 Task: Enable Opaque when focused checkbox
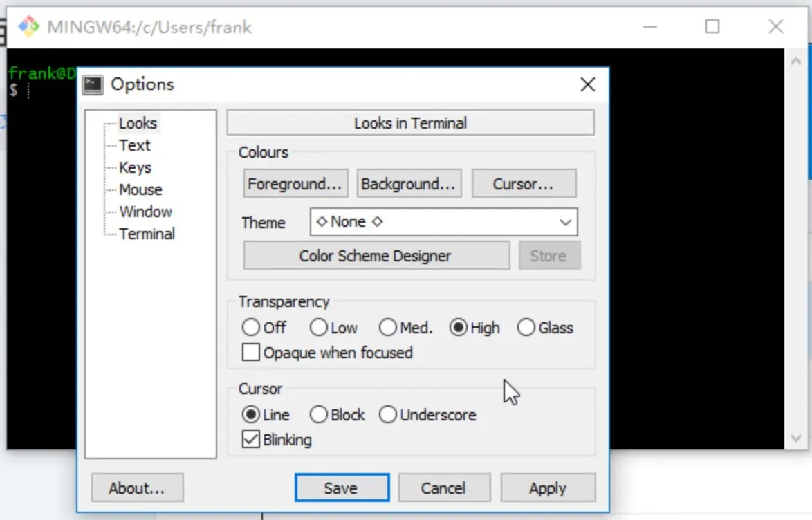[250, 353]
